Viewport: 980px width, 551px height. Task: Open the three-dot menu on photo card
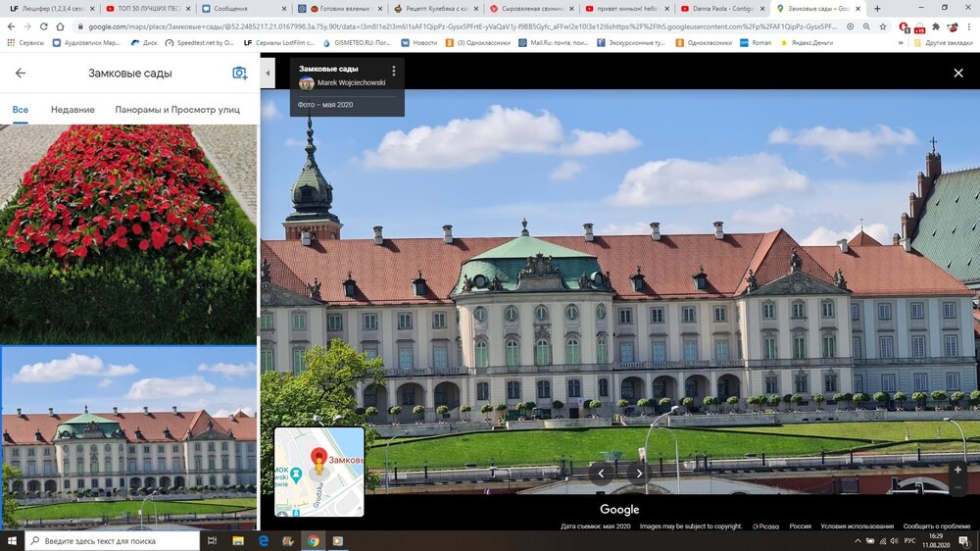[394, 71]
